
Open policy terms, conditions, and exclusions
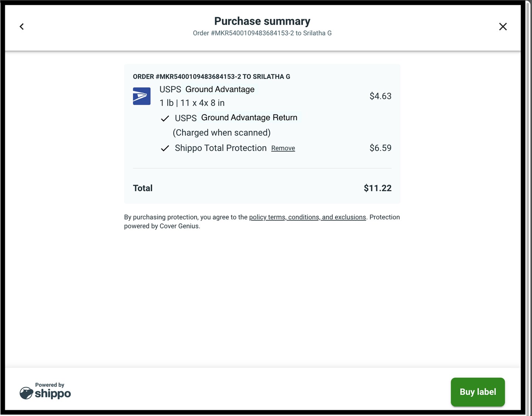(308, 217)
